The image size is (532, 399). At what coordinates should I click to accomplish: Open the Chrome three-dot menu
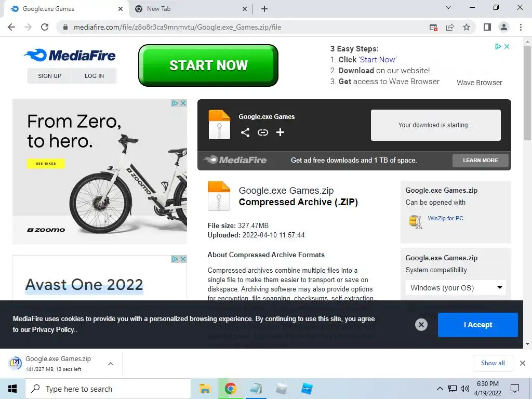tap(521, 27)
